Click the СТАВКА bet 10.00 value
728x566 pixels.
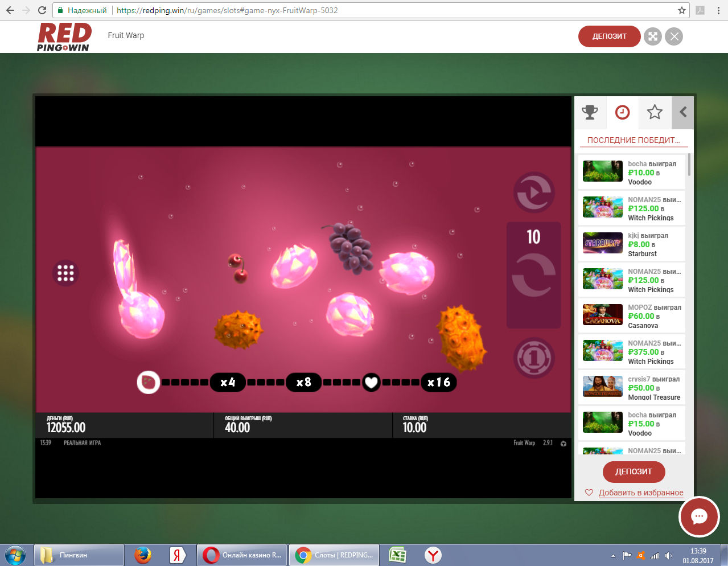coord(414,428)
